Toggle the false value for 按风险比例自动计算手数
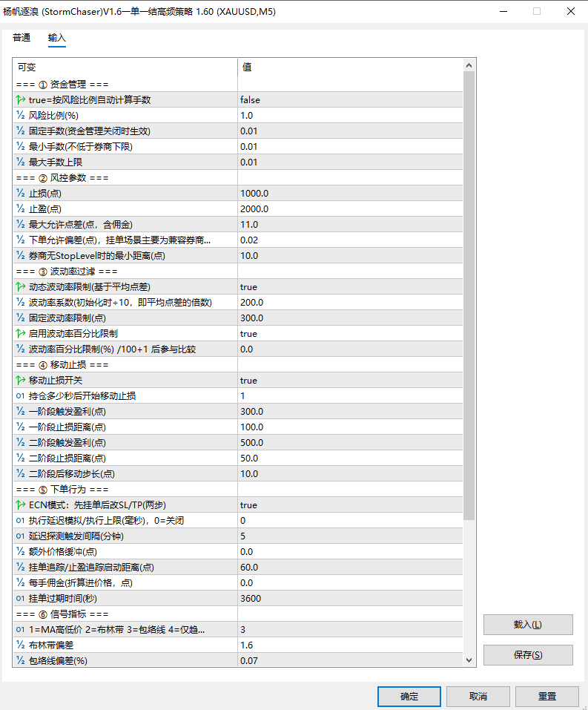 pyautogui.click(x=251, y=99)
